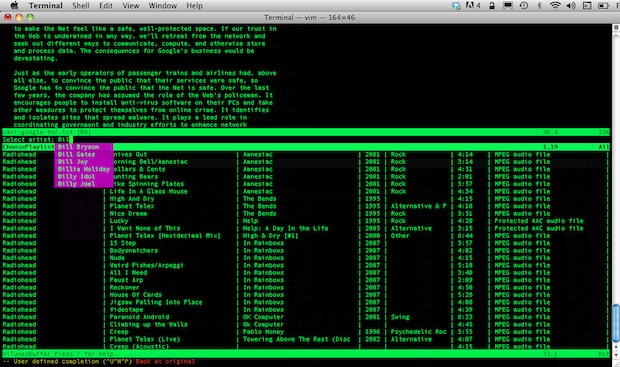Click the display menu bar icon

(x=508, y=6)
